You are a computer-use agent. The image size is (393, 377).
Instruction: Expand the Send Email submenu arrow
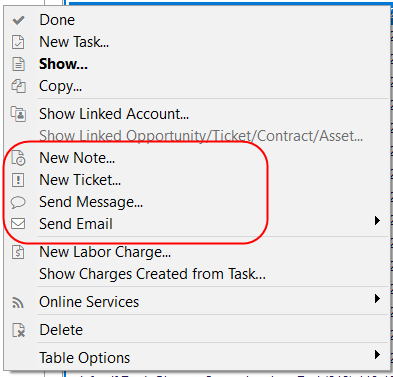pyautogui.click(x=377, y=221)
